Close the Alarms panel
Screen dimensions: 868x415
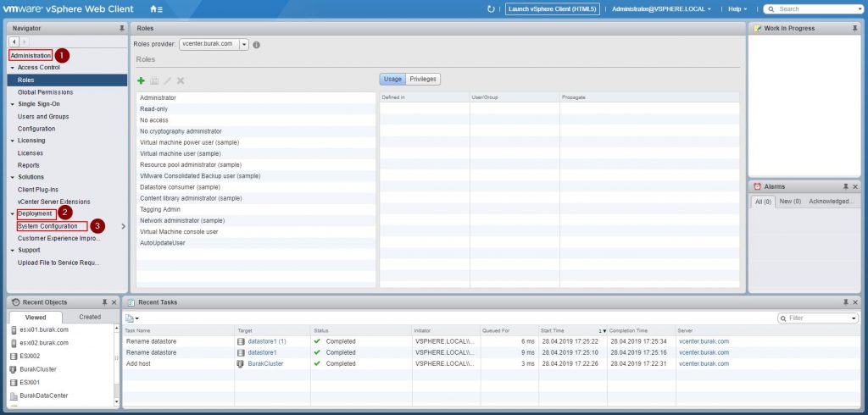point(855,187)
